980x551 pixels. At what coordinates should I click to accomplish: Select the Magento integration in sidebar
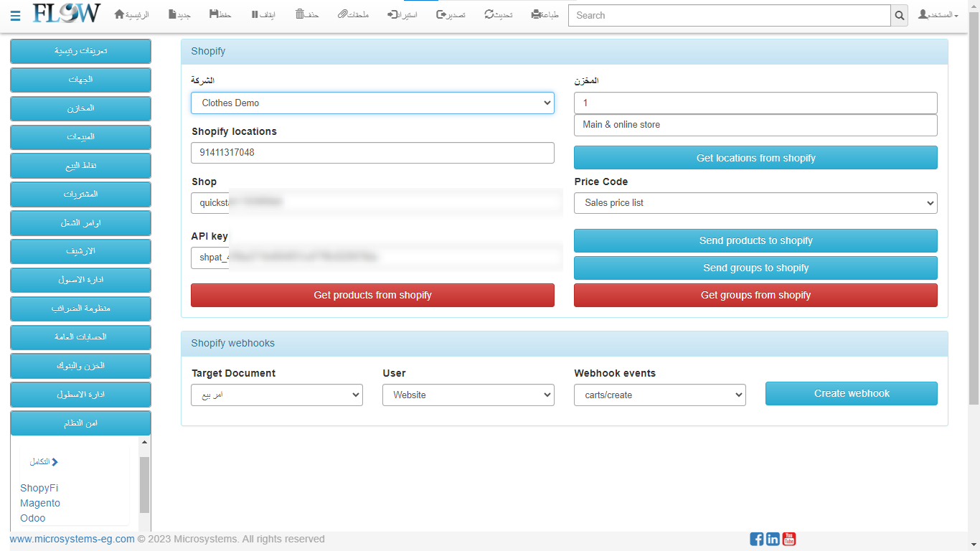point(40,503)
